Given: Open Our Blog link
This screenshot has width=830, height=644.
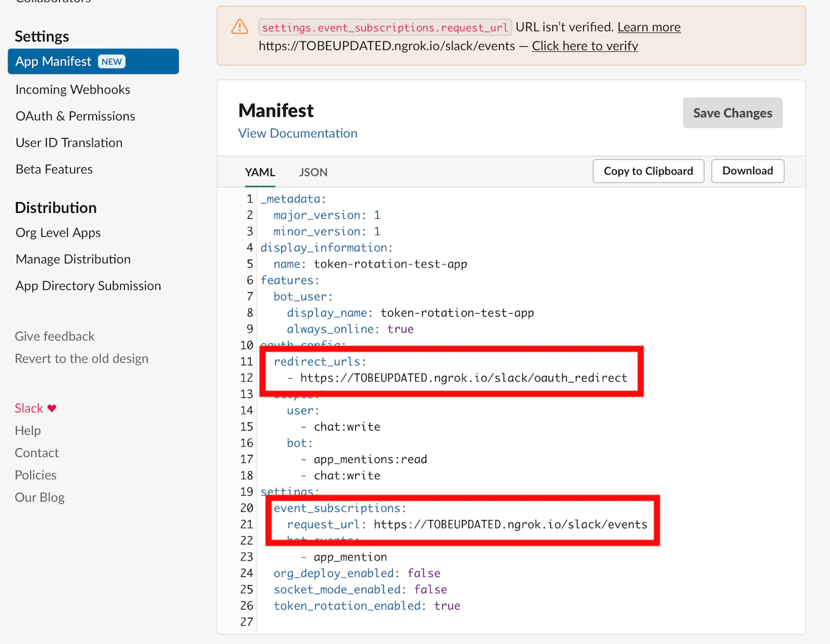Looking at the screenshot, I should point(40,498).
